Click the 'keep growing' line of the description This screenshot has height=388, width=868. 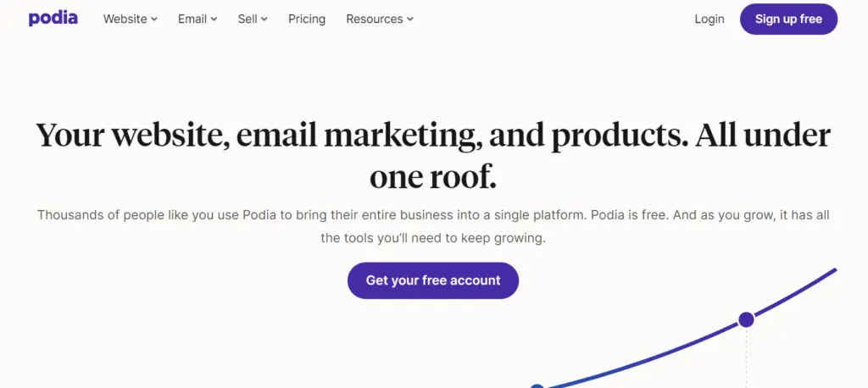(x=432, y=238)
